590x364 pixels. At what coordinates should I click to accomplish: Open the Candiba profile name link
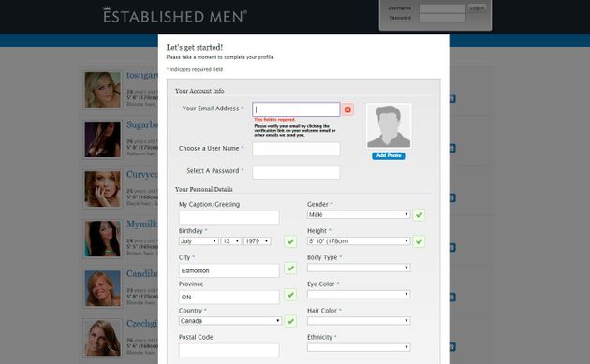pos(141,274)
